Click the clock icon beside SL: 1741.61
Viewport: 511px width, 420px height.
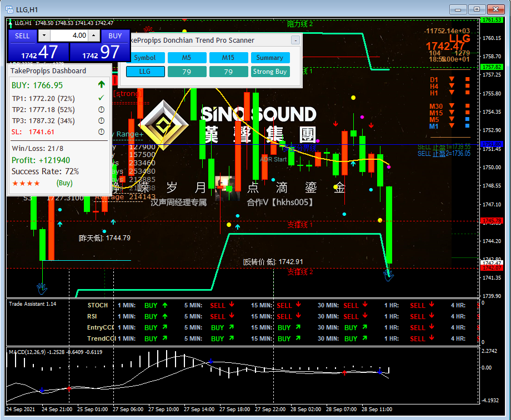click(x=101, y=132)
